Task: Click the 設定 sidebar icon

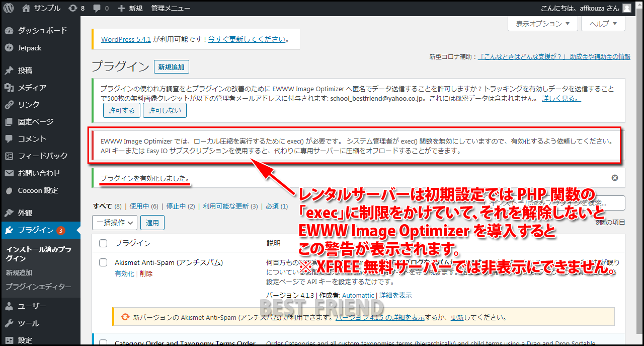Action: coord(9,340)
